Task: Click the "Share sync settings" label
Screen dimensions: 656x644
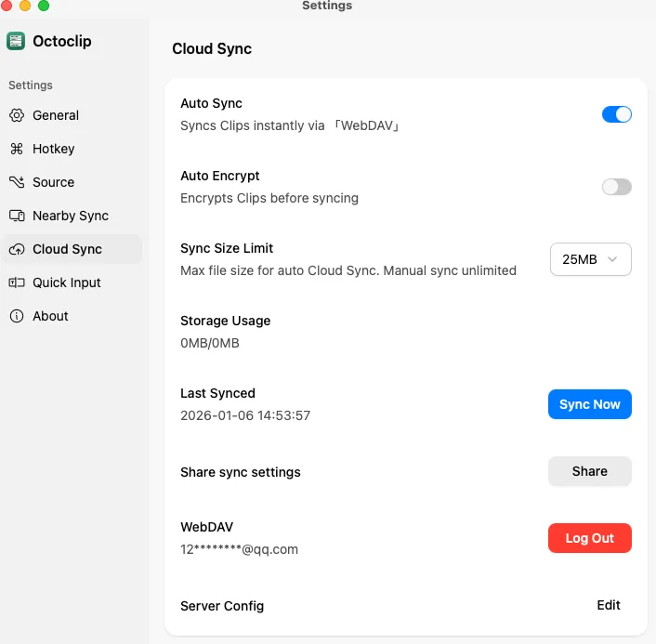Action: 240,472
